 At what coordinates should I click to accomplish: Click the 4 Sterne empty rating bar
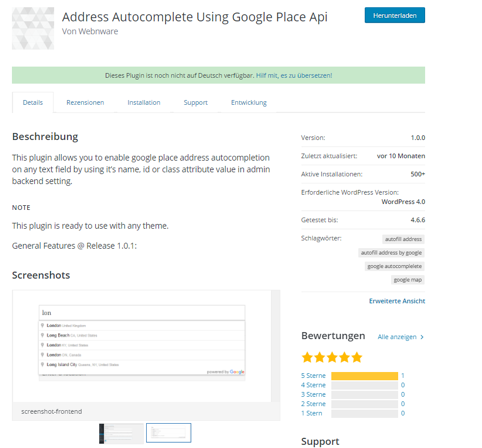[x=364, y=385]
